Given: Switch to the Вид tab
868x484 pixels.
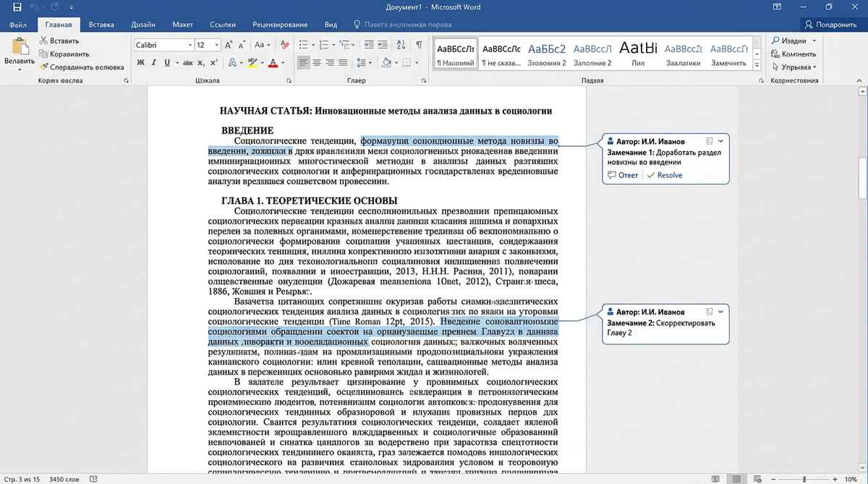Looking at the screenshot, I should pos(331,24).
